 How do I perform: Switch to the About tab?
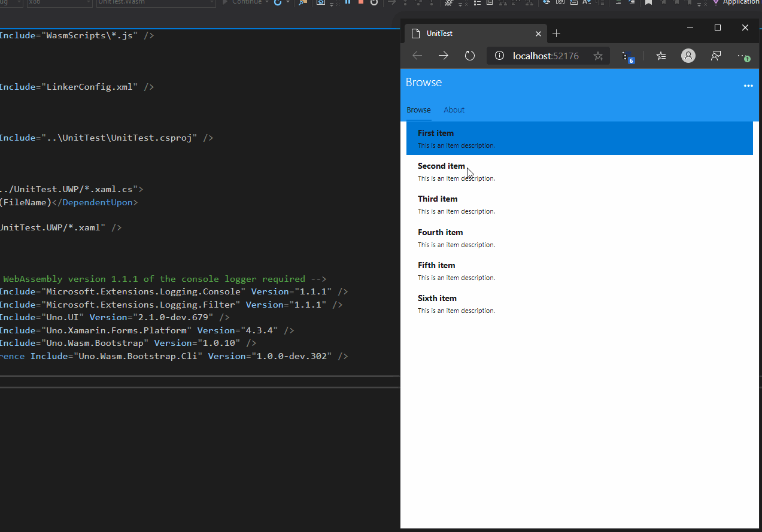coord(454,110)
